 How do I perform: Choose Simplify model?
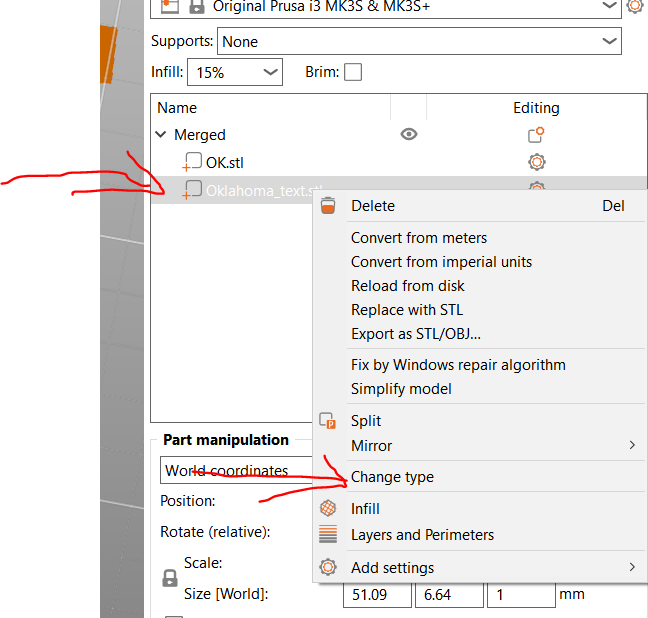[479, 389]
